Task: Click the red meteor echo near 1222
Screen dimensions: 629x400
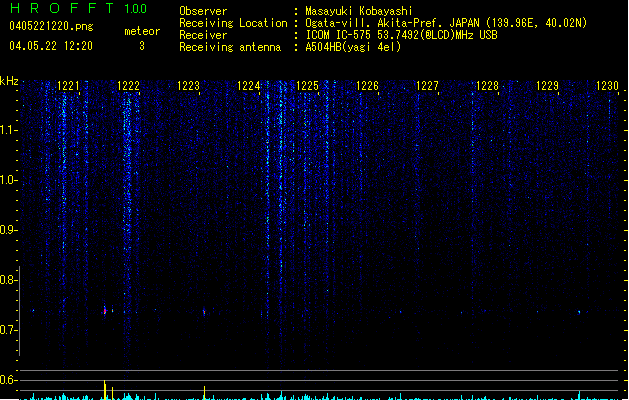Action: (105, 311)
